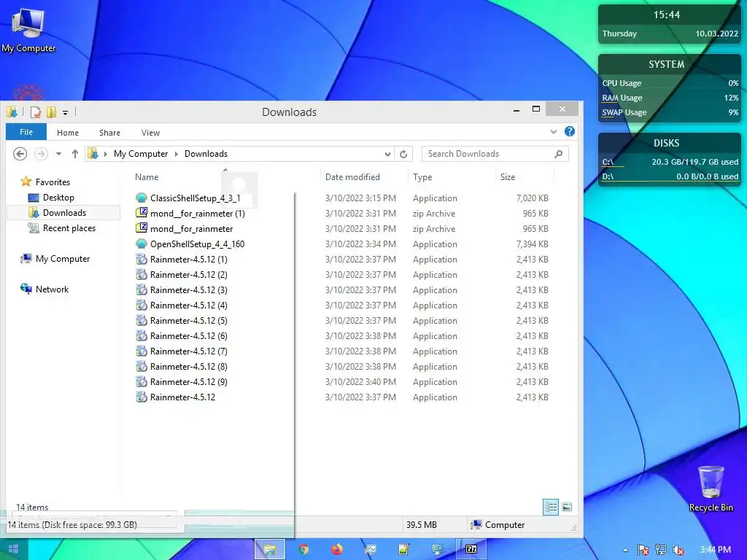Select Network in navigation pane
The height and width of the screenshot is (560, 747).
tap(44, 289)
